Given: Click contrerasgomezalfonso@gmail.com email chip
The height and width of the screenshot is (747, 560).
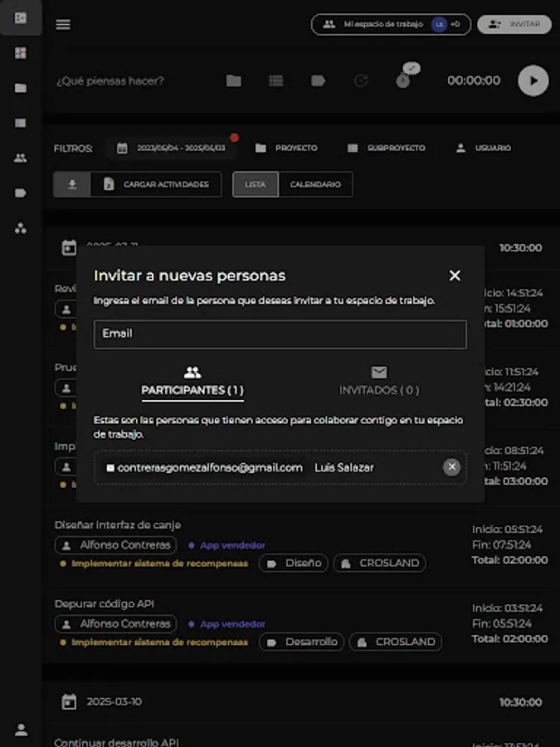Looking at the screenshot, I should pyautogui.click(x=204, y=468).
